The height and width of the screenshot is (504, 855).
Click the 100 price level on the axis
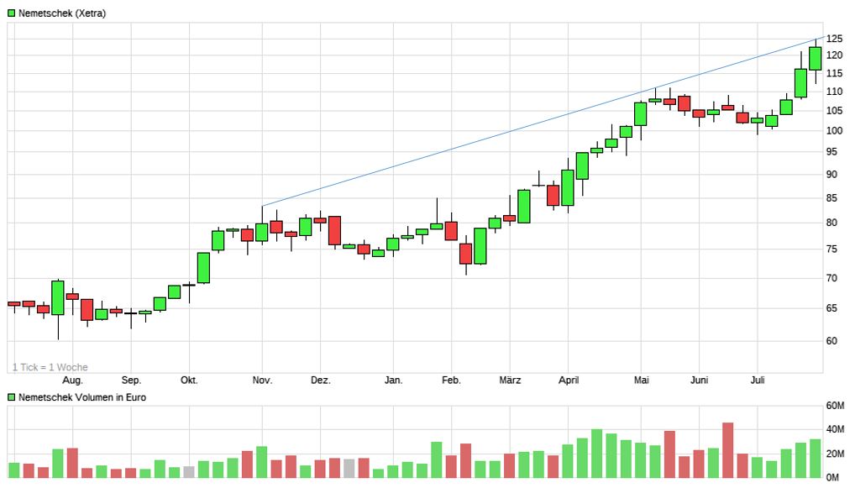(834, 131)
